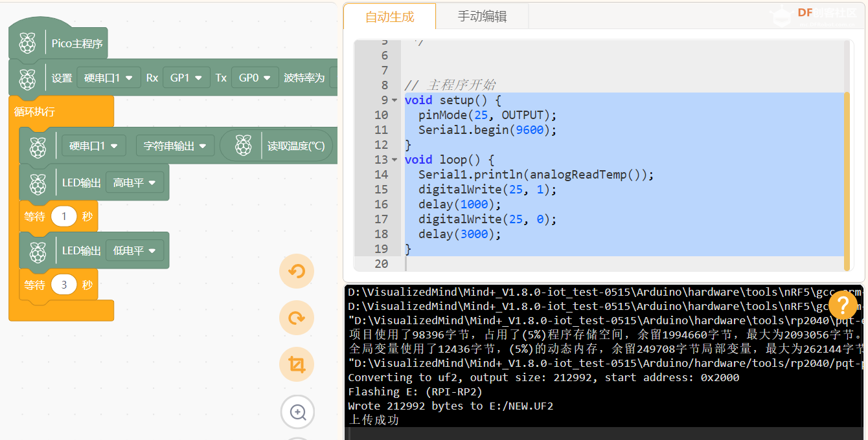Switch to the 自动生成 tab

[x=390, y=17]
